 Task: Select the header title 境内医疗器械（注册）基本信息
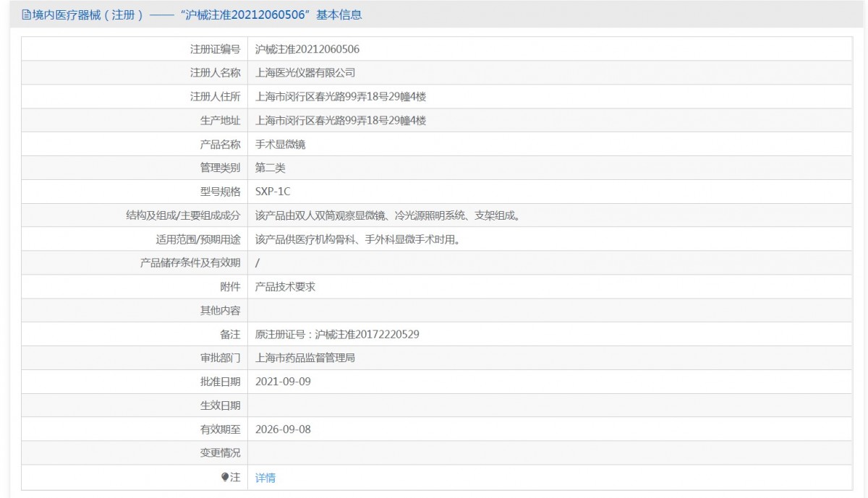[x=192, y=14]
